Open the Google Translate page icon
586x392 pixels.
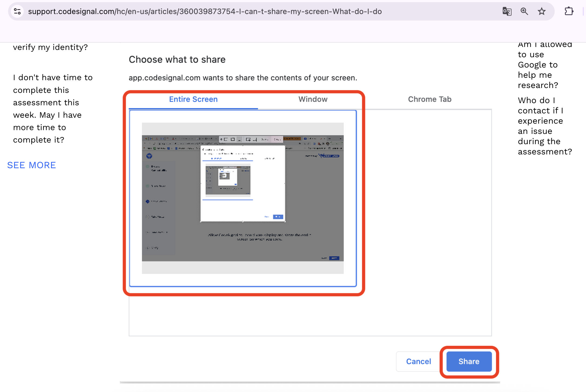(x=507, y=11)
